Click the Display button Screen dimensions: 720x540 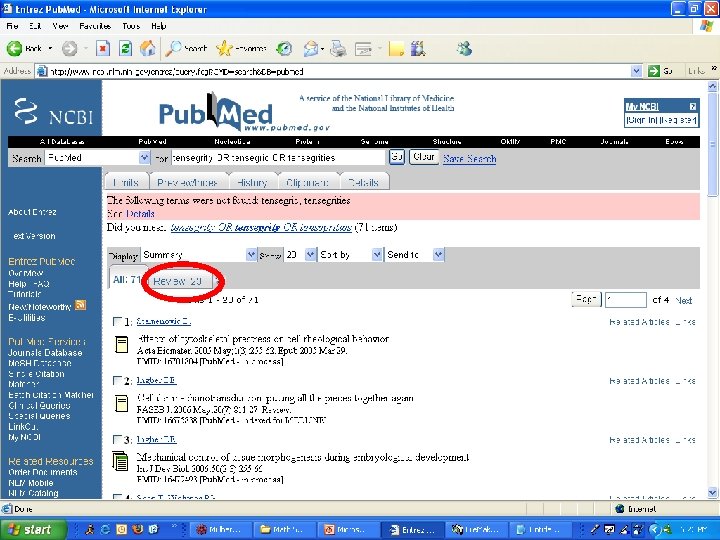coord(124,256)
